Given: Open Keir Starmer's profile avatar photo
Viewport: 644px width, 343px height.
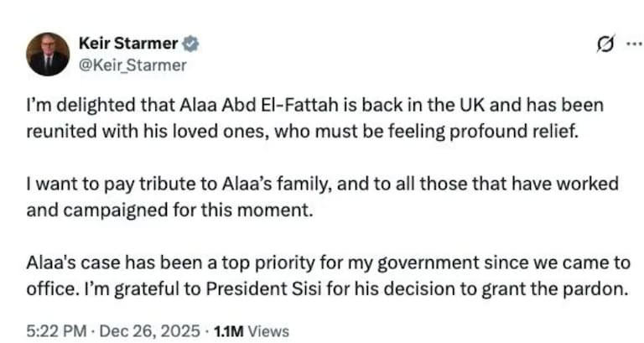Looking at the screenshot, I should tap(47, 54).
